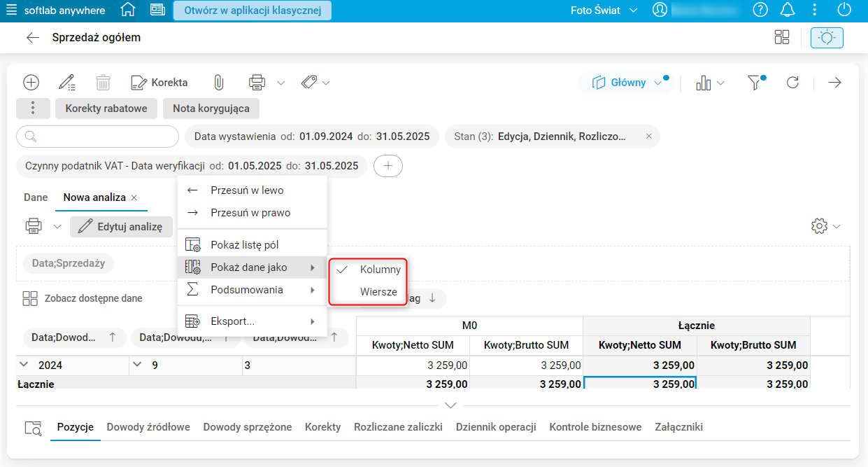Image resolution: width=868 pixels, height=467 pixels.
Task: Open the Foto Świat company dropdown
Action: [604, 11]
